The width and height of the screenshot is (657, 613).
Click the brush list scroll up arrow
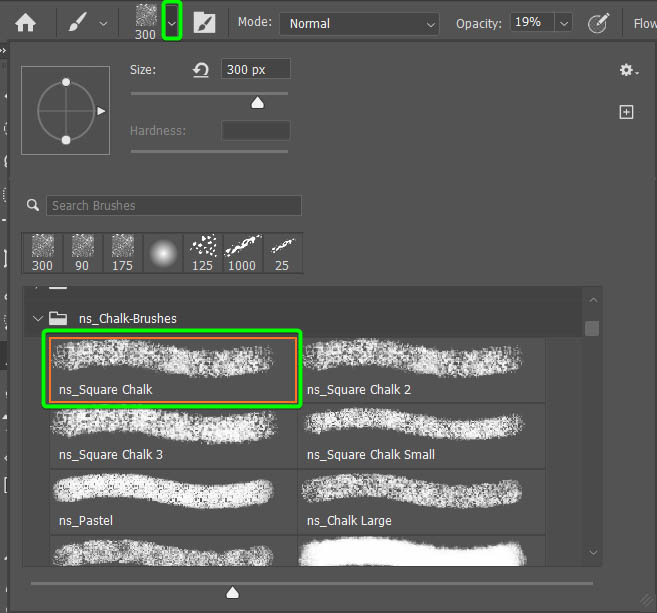click(593, 300)
